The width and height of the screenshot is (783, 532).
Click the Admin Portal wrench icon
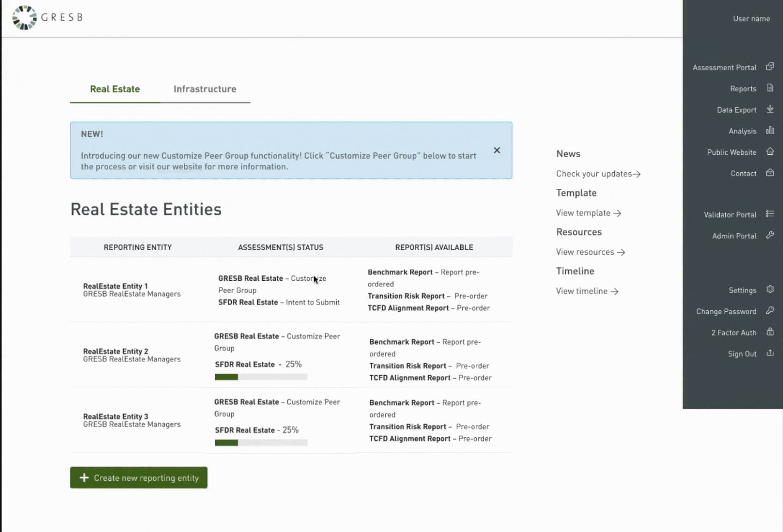[770, 235]
